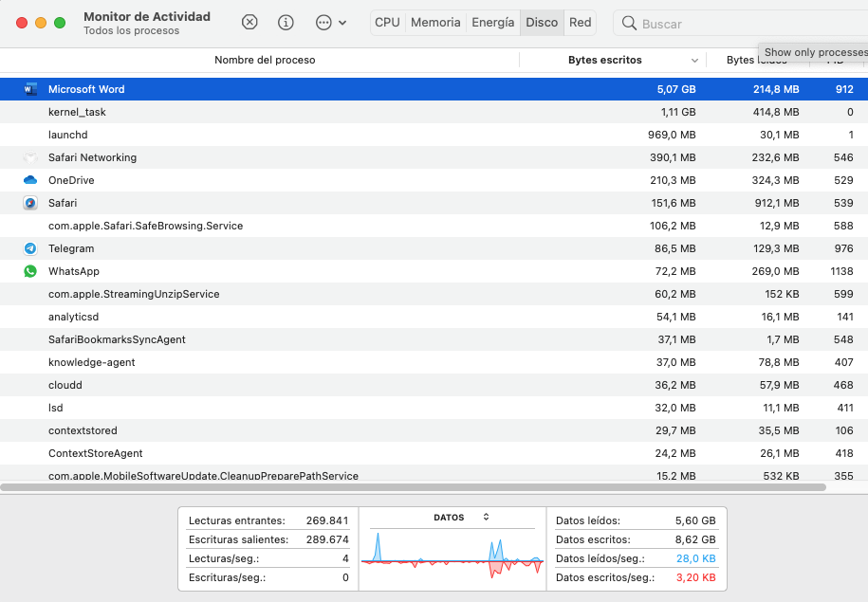Open the ellipsis more options dropdown
The width and height of the screenshot is (868, 602).
pyautogui.click(x=330, y=23)
